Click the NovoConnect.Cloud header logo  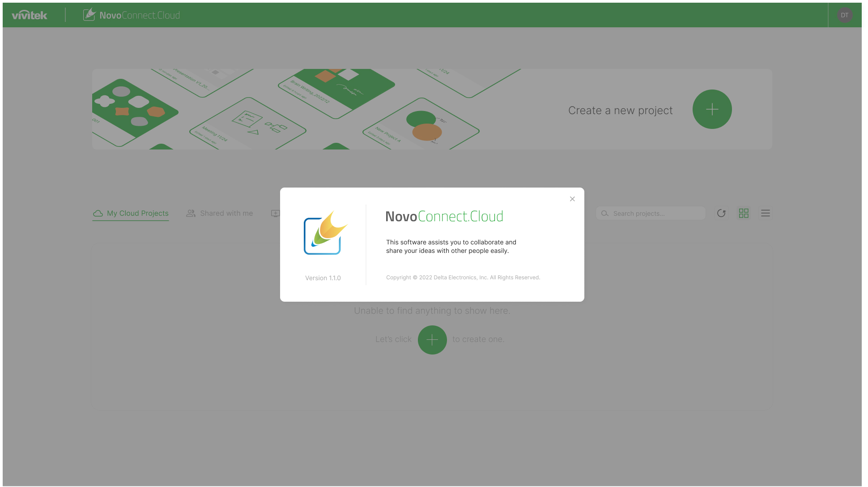click(132, 15)
